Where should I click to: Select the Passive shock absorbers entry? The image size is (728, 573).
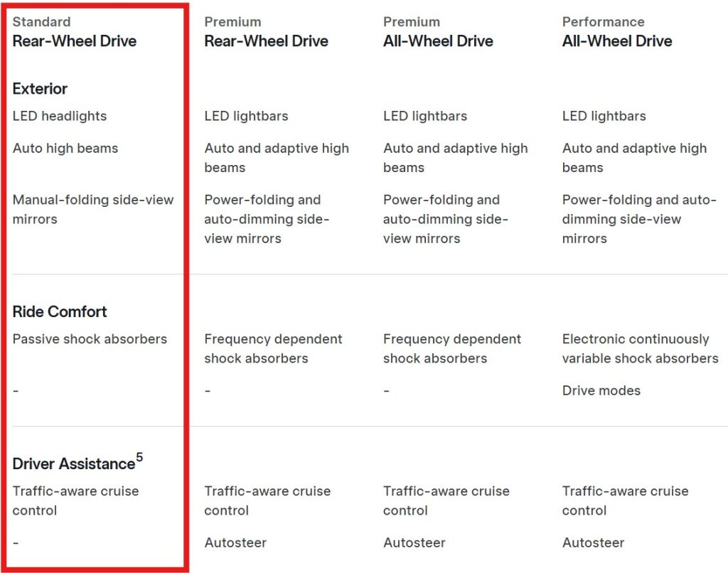click(x=90, y=339)
